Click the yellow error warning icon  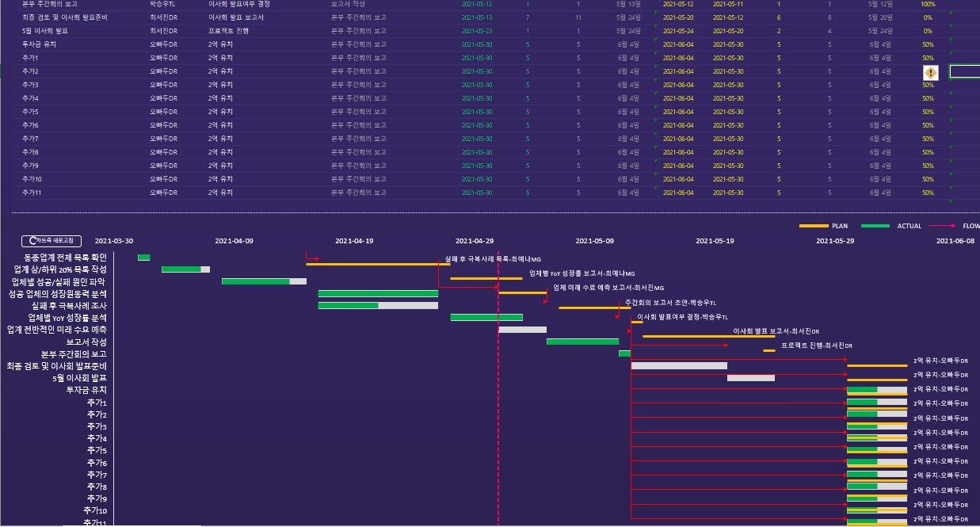coord(930,72)
